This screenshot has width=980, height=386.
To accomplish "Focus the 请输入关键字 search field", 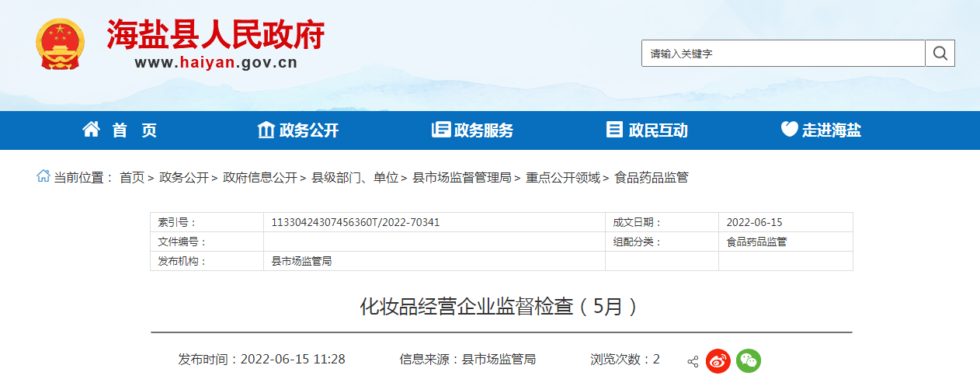I will pyautogui.click(x=783, y=54).
